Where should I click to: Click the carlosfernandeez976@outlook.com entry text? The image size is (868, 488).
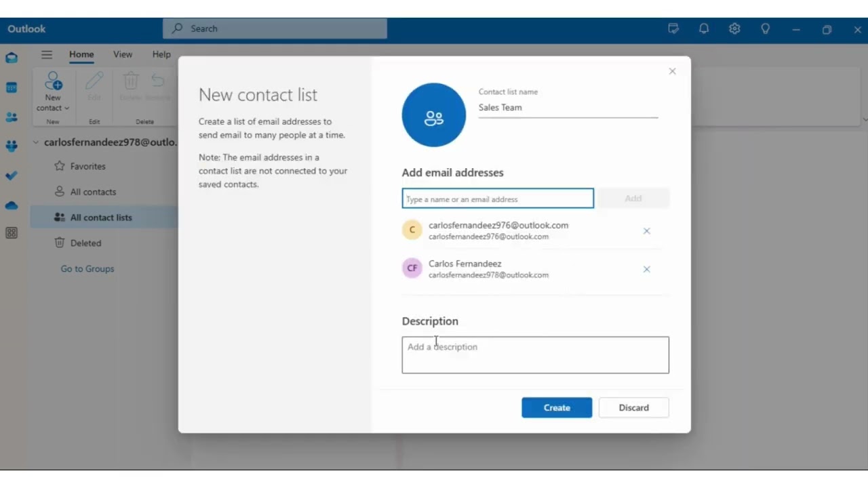click(498, 225)
